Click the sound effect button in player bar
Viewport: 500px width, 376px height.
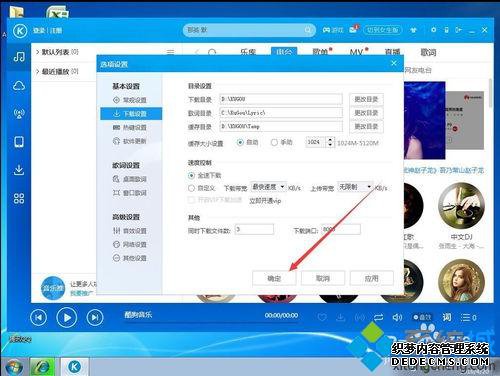422,317
